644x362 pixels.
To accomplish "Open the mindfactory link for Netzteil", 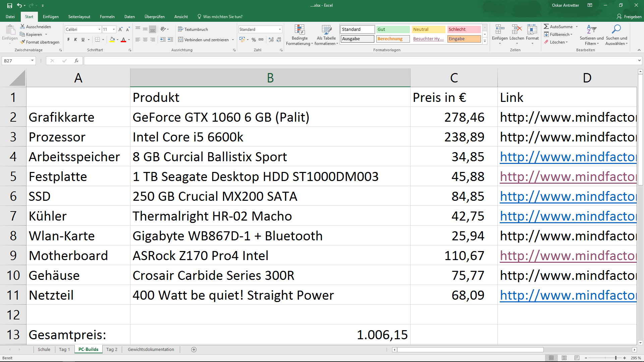I will 568,295.
